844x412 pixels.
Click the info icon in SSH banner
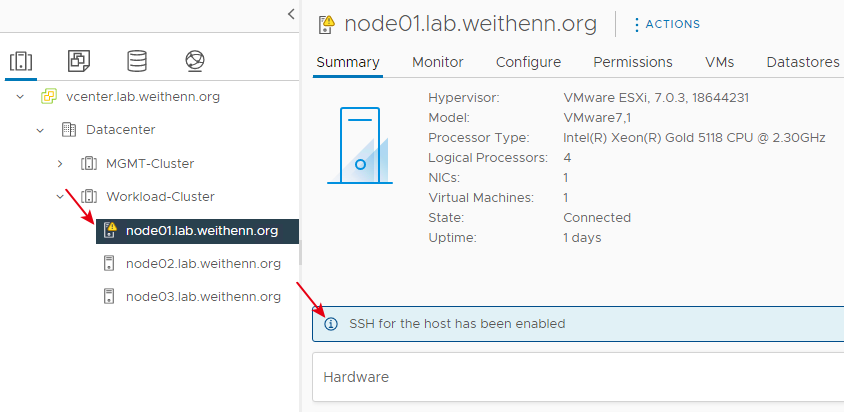tap(331, 324)
